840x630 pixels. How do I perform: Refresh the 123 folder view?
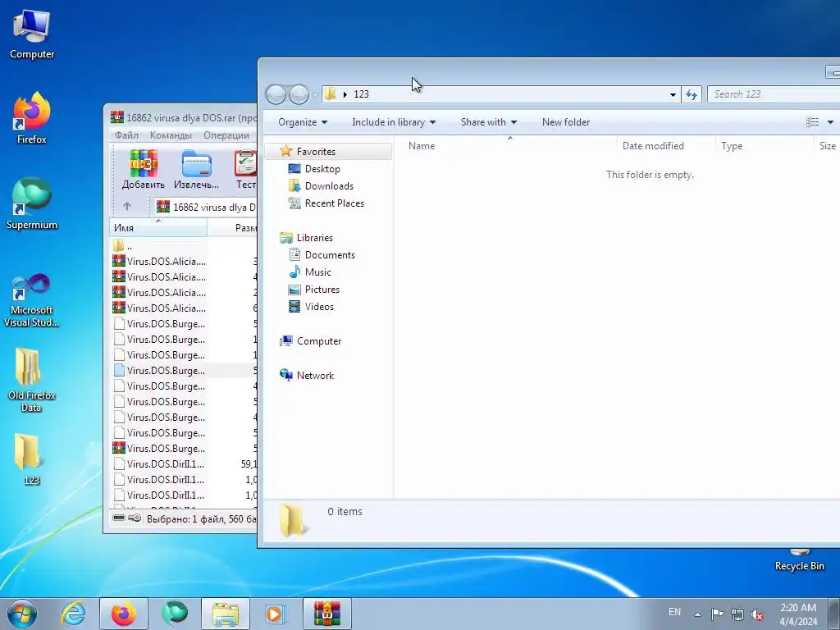click(692, 94)
